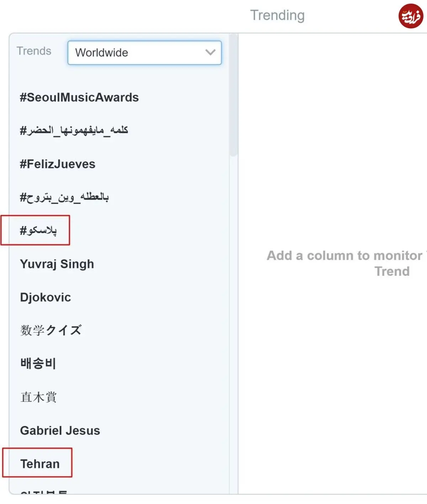This screenshot has height=504, width=427.
Task: Open the Worldwide trends location dropdown
Action: tap(144, 53)
